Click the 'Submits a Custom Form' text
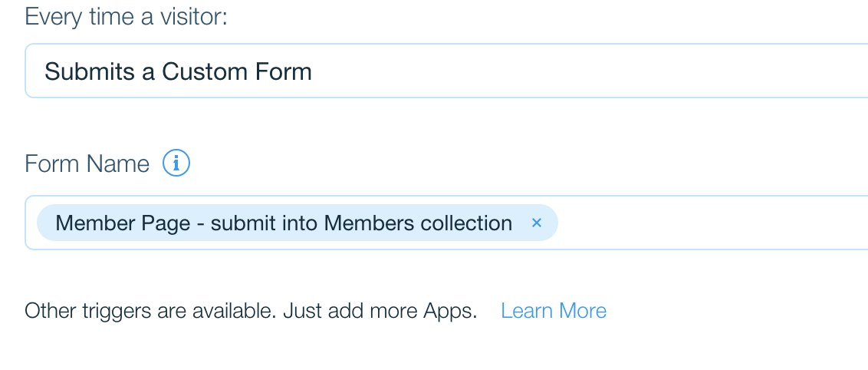Screen dimensions: 868x370 (x=178, y=71)
